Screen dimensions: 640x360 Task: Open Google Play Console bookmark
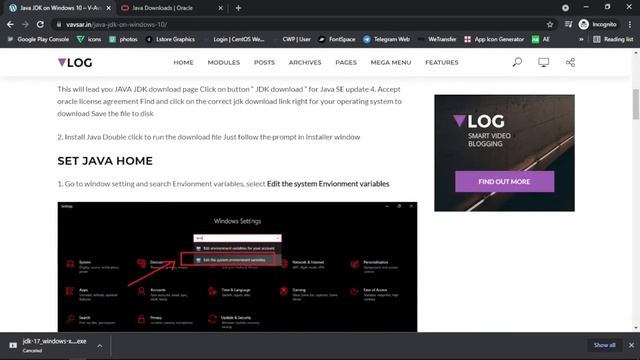point(38,39)
